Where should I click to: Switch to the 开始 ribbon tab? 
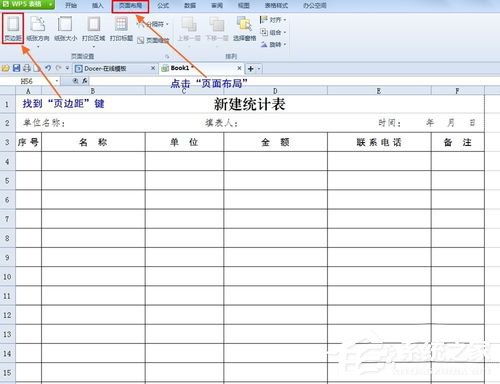(x=71, y=5)
